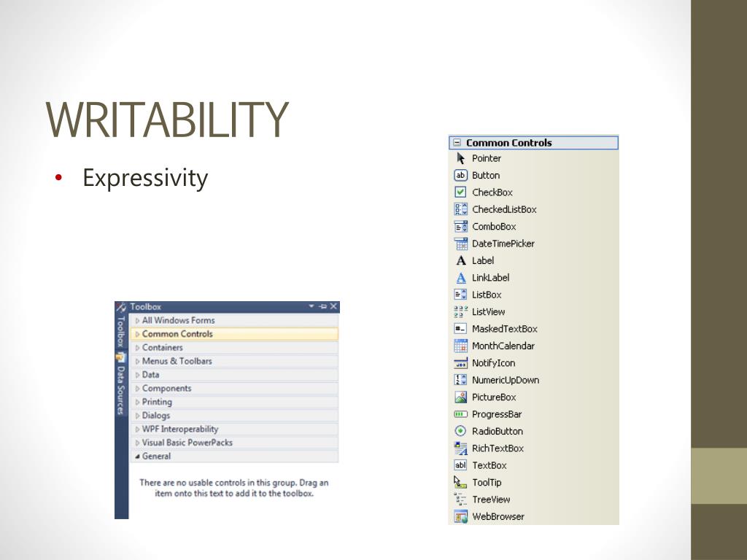Switch to the vertical Toolbox tab
Screen dimensions: 747x560
121,331
